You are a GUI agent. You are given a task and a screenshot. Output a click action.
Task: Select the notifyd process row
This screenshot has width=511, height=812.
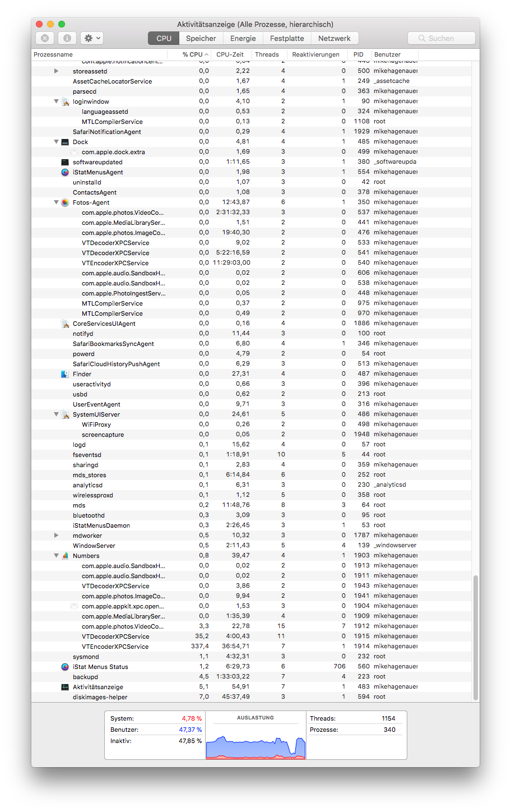click(x=252, y=334)
